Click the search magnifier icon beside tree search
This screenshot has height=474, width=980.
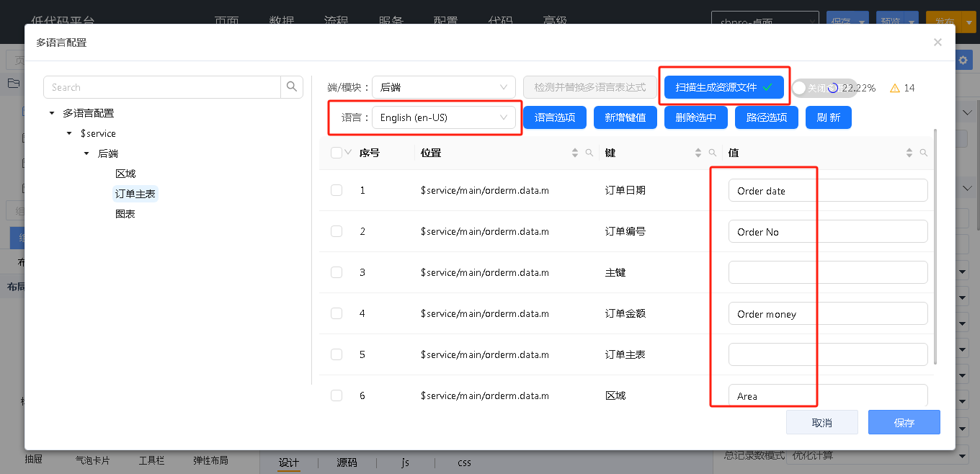click(x=291, y=87)
